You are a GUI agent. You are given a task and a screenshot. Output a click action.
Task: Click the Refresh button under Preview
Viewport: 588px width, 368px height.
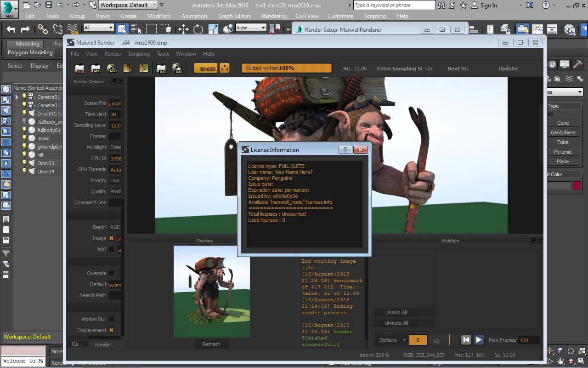(211, 344)
